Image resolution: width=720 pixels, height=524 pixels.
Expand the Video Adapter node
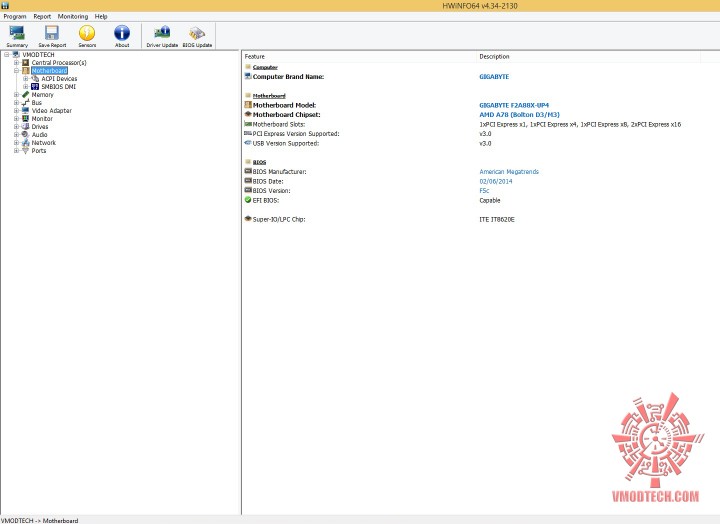[x=17, y=111]
